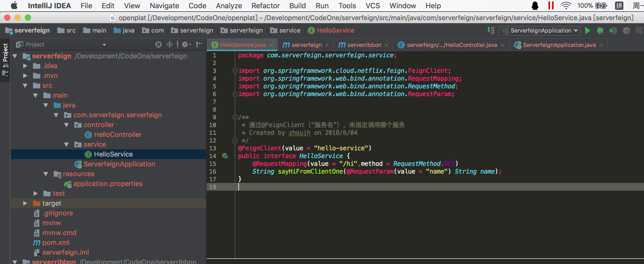Image resolution: width=644 pixels, height=264 pixels.
Task: Open Project panel gear settings
Action: coord(186,44)
